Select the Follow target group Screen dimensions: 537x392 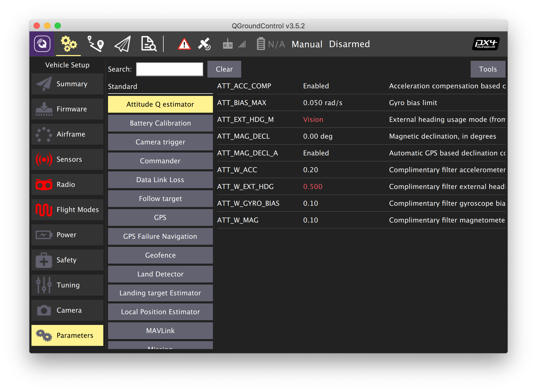tap(160, 199)
